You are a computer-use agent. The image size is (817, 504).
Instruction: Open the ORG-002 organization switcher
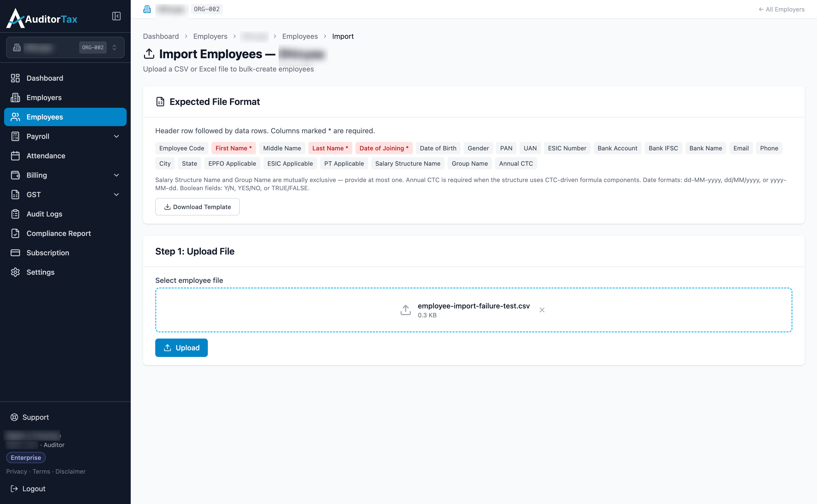[x=65, y=48]
